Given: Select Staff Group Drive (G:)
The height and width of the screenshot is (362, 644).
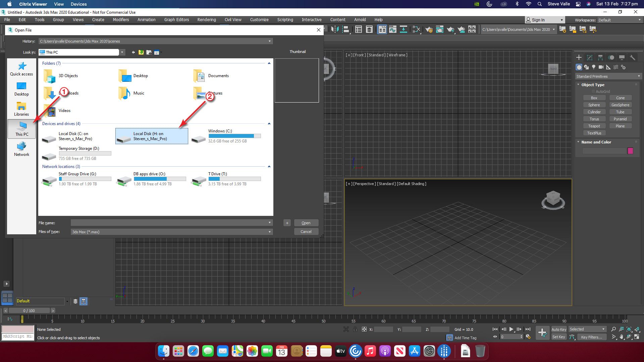Looking at the screenshot, I should 77,174.
